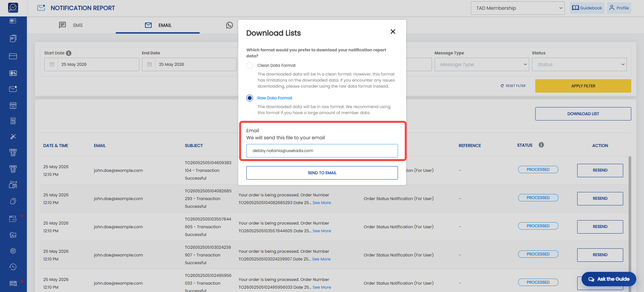
Task: Click the ACTION column header
Action: click(x=600, y=146)
